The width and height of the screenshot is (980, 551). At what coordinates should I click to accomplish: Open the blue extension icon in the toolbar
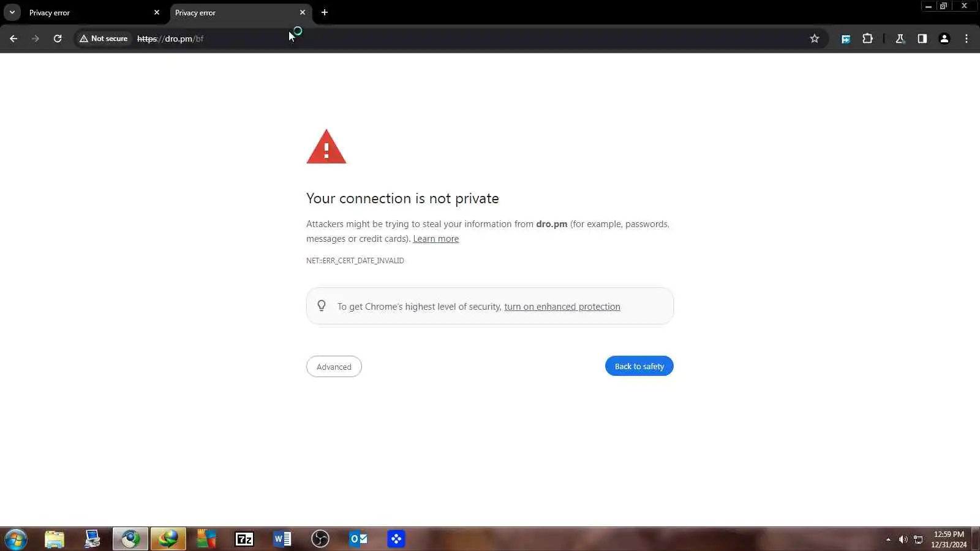coord(846,39)
